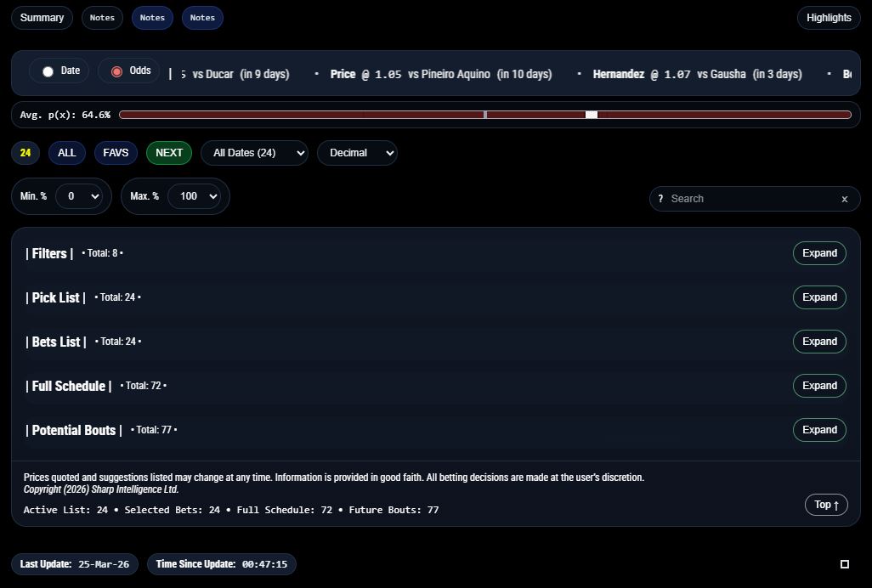Click the question mark icon in search box

click(x=660, y=199)
